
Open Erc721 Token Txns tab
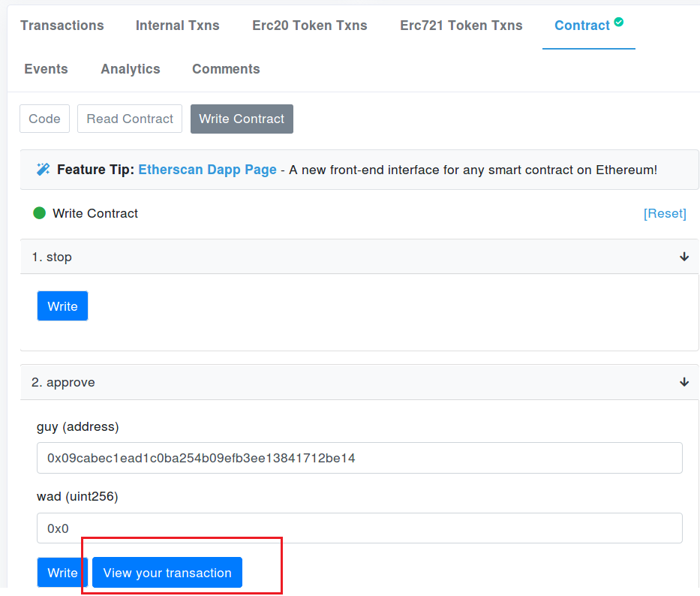[461, 26]
